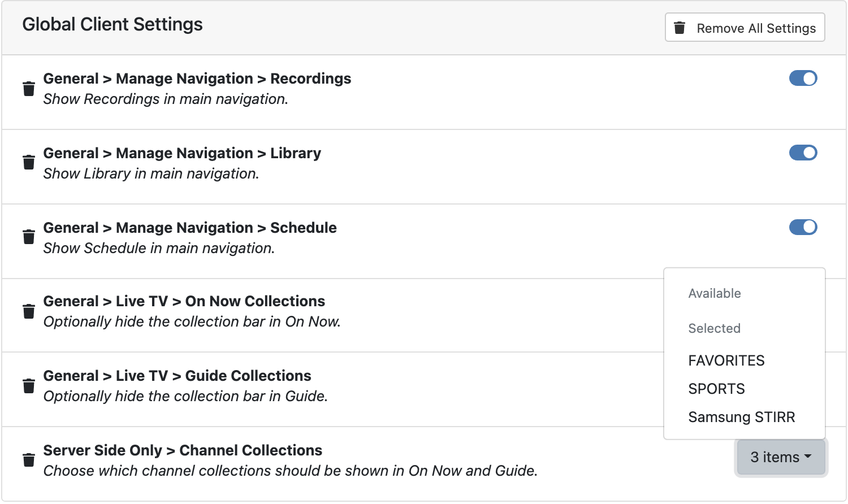Click the caret arrow on 3 items dropdown
The image size is (848, 504).
point(808,457)
